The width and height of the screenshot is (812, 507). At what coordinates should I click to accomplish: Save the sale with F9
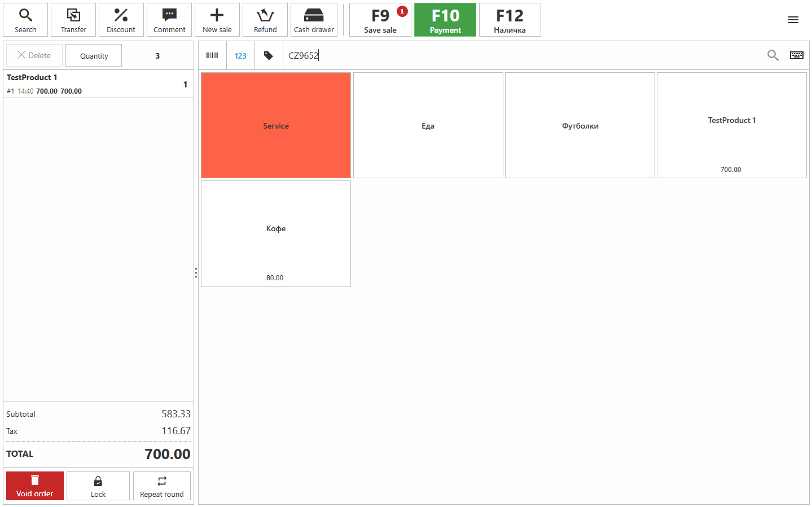[380, 20]
